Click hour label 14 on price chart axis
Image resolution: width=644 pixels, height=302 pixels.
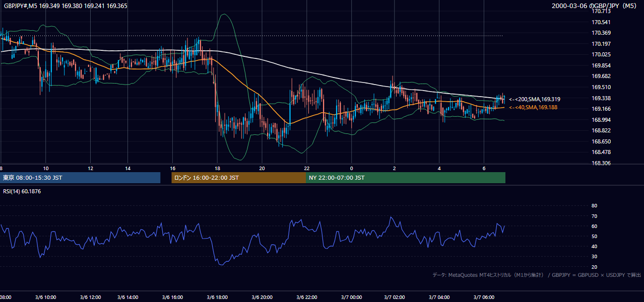(x=128, y=168)
